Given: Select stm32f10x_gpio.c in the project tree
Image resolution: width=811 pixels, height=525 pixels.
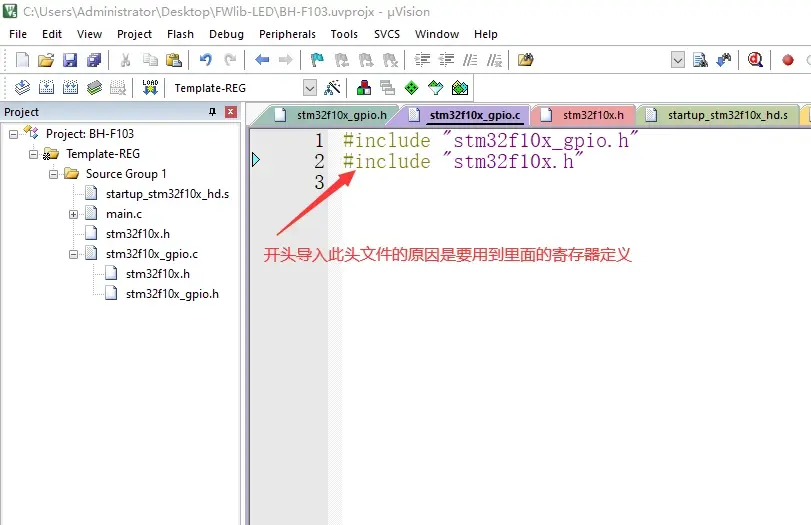Looking at the screenshot, I should pyautogui.click(x=152, y=254).
